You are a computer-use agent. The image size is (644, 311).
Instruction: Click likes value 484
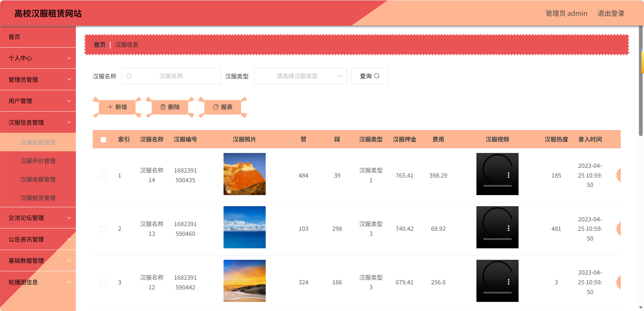[x=303, y=176]
